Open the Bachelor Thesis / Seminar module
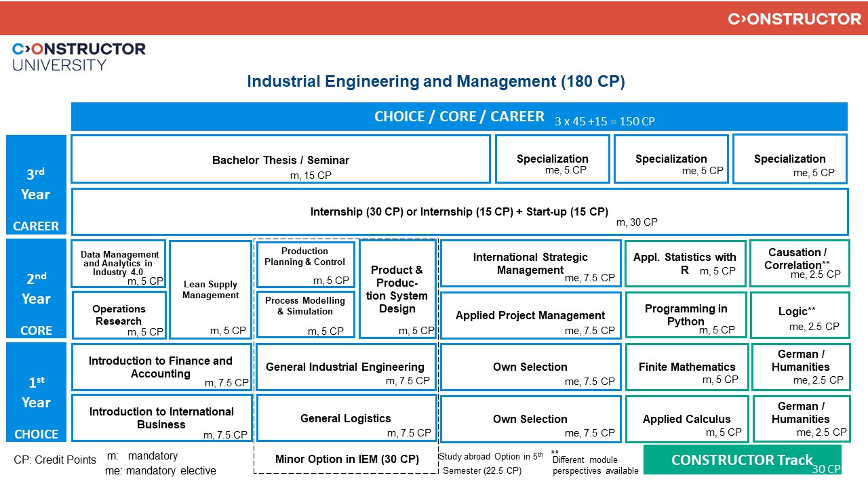868x488 pixels. [279, 159]
